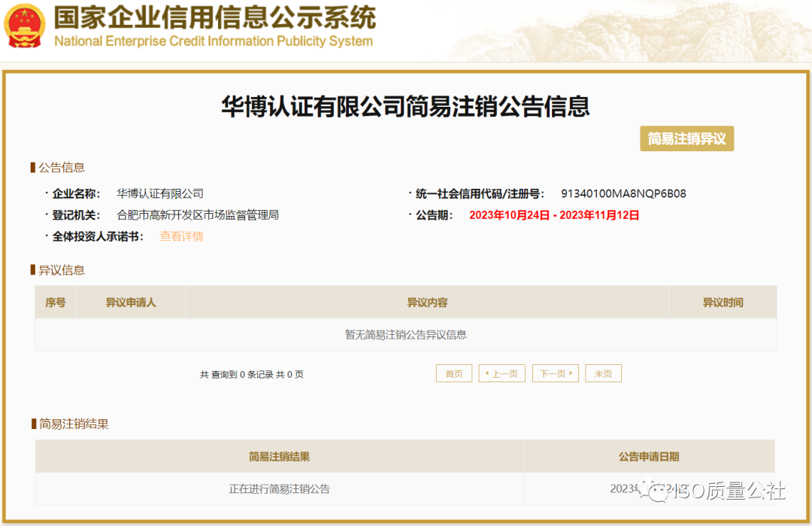Go to first page with 首页
The width and height of the screenshot is (812, 526).
click(454, 374)
